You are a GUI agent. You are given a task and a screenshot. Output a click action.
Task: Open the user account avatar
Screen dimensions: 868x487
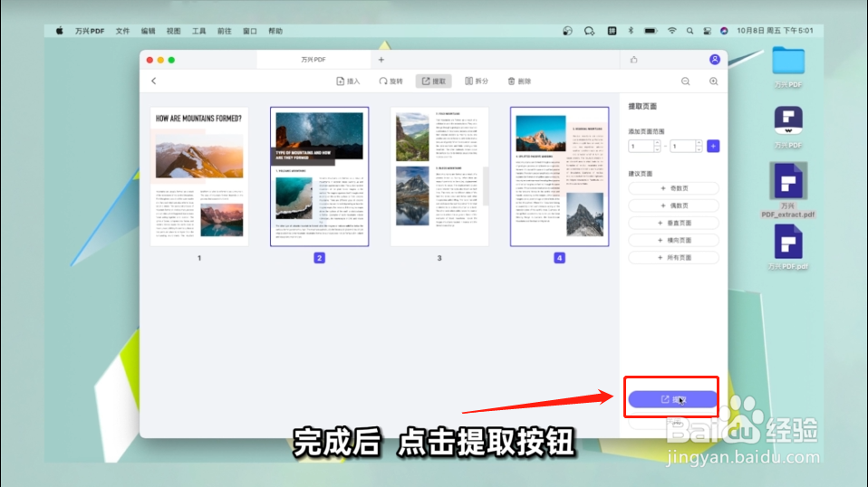tap(715, 60)
